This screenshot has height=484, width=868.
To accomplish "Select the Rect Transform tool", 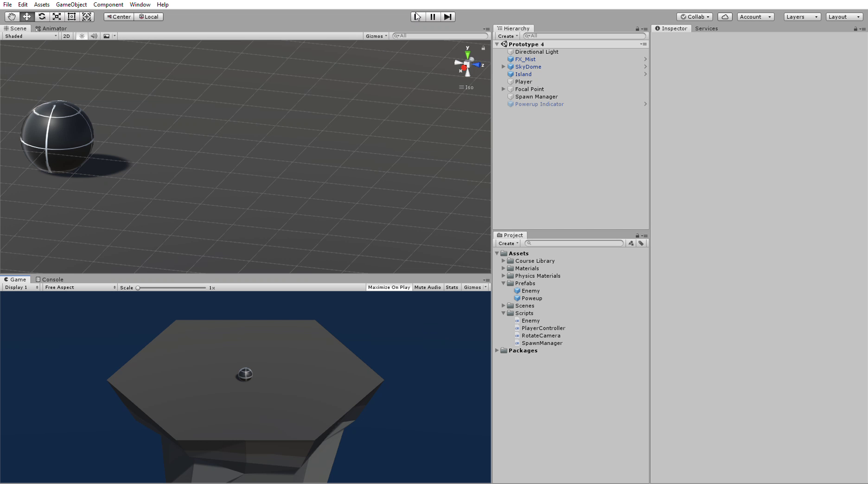I will pyautogui.click(x=72, y=17).
